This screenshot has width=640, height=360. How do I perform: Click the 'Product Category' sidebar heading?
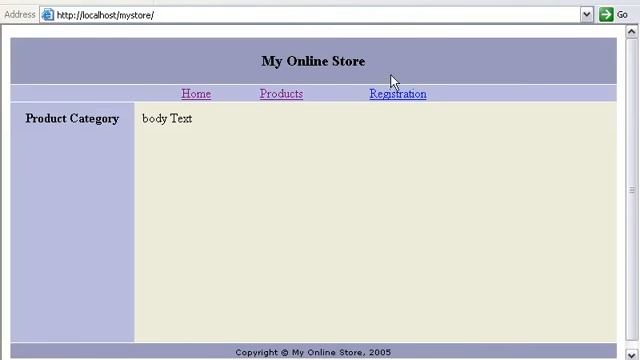[72, 119]
